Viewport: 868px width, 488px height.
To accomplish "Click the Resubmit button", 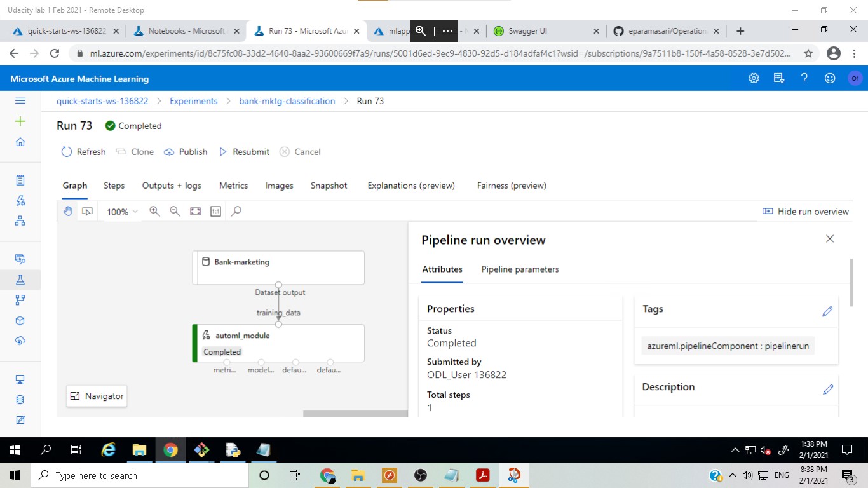I will (x=244, y=152).
